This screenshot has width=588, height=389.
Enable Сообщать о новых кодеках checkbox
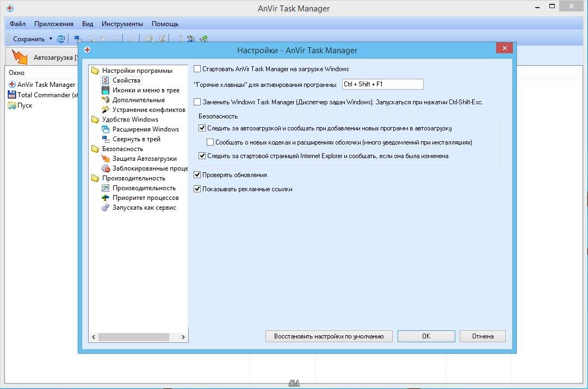[x=210, y=142]
